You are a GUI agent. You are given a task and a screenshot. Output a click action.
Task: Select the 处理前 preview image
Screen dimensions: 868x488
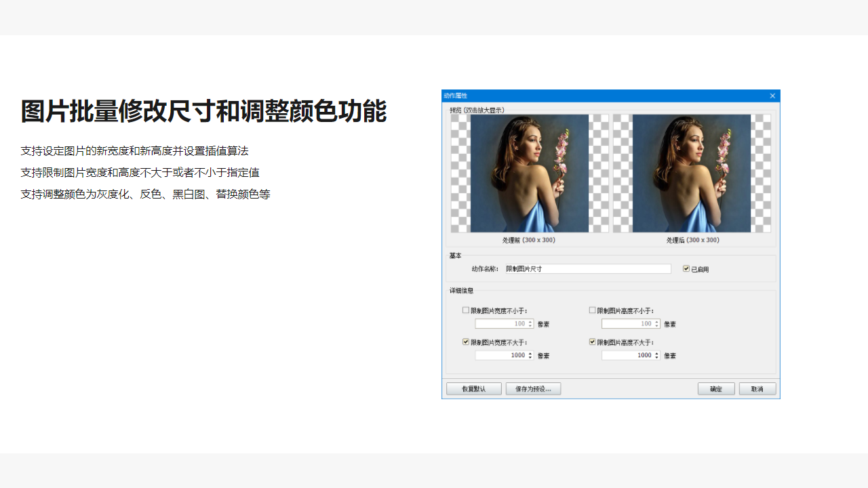point(529,173)
